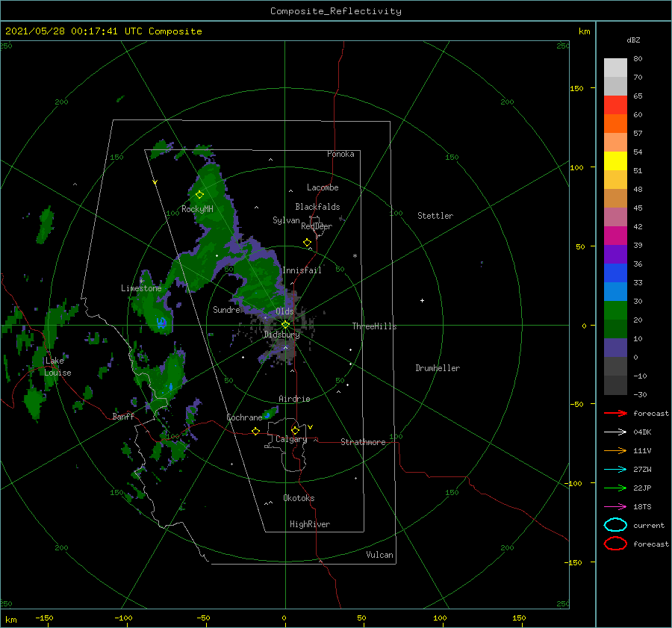Click the ThreeHills town label
Image resolution: width=672 pixels, height=628 pixels.
tap(374, 326)
